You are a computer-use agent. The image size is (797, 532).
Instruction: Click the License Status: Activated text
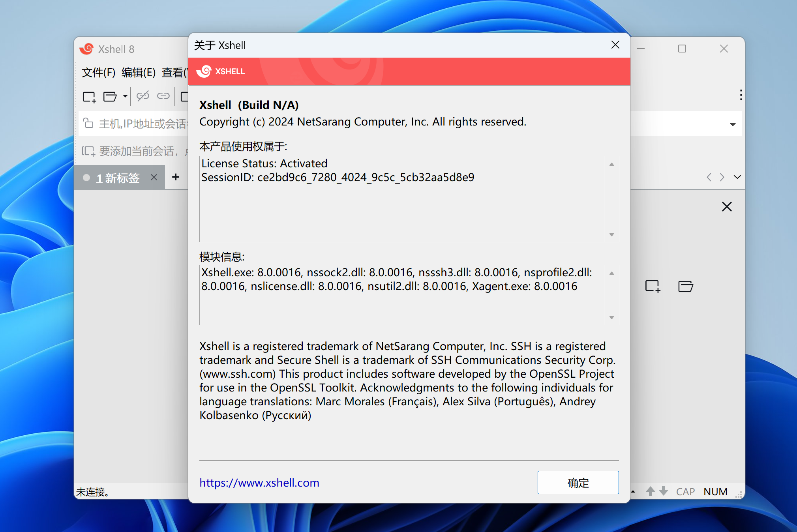point(264,163)
